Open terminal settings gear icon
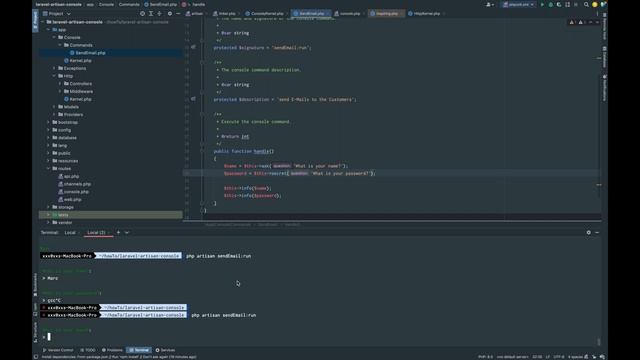Screen dimensions: 640x360 click(x=589, y=233)
